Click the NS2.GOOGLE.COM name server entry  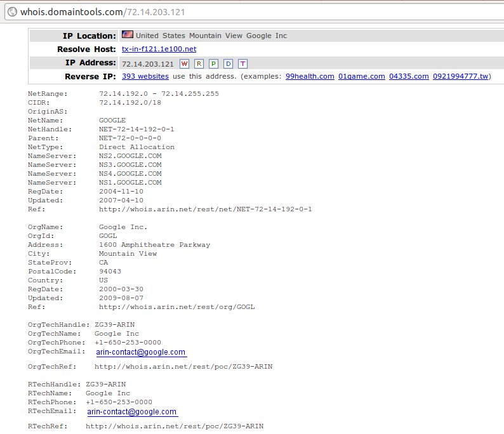click(130, 156)
